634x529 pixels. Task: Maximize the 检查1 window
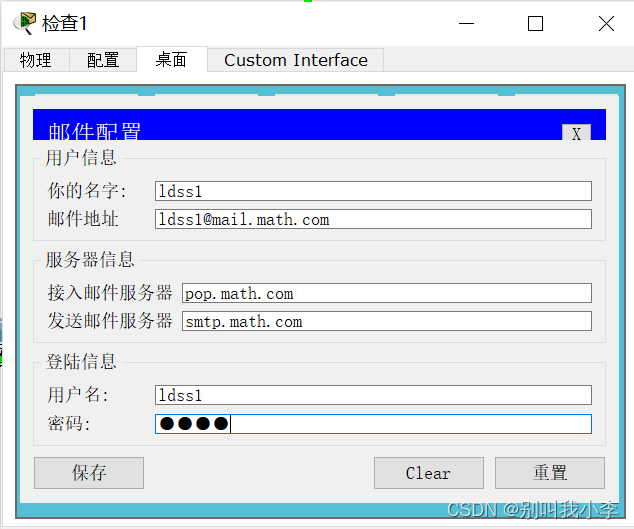[535, 23]
